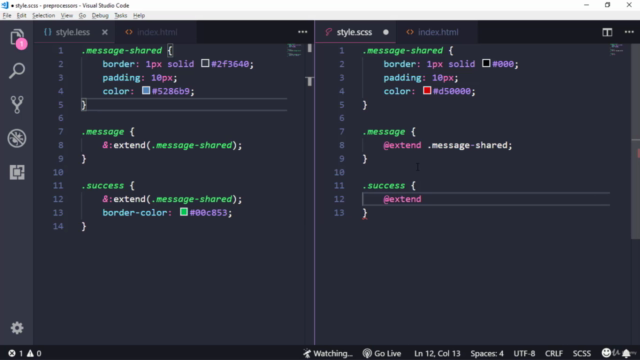640x360 pixels.
Task: Split the editor on the right
Action: tap(607, 32)
